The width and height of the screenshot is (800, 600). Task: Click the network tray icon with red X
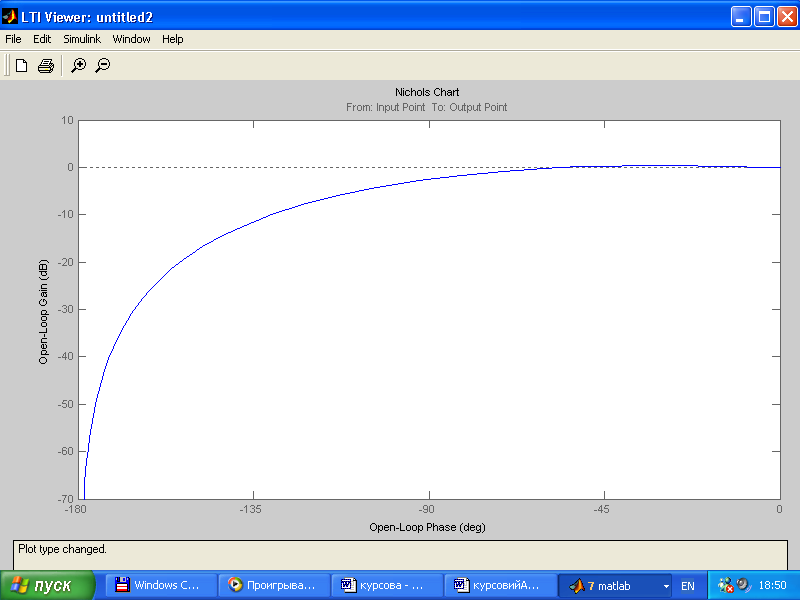point(726,585)
